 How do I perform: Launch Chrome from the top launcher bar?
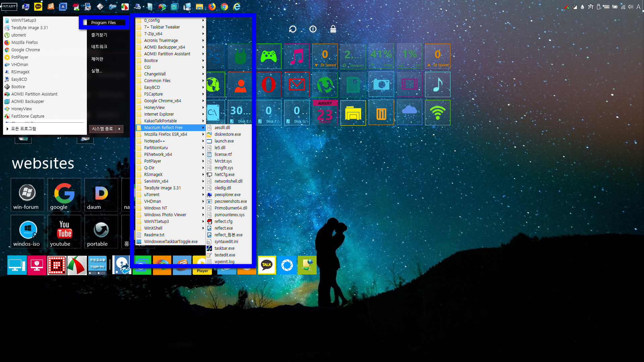coord(224,6)
